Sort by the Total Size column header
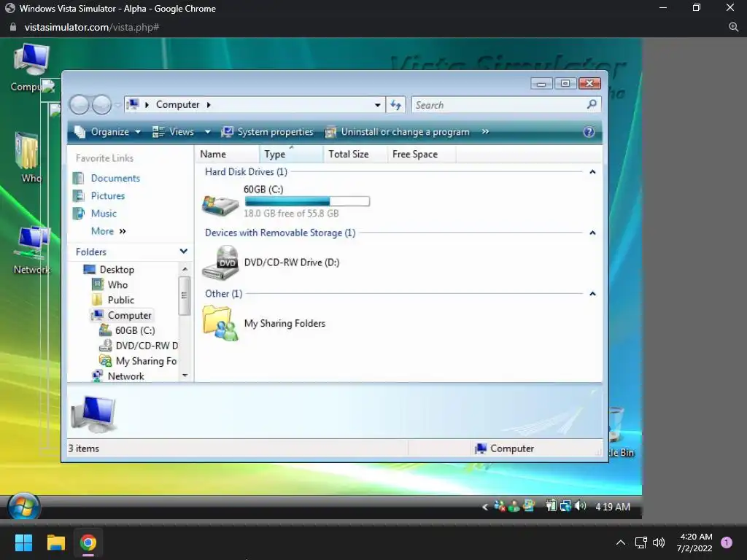Viewport: 747px width, 560px height. pyautogui.click(x=355, y=155)
